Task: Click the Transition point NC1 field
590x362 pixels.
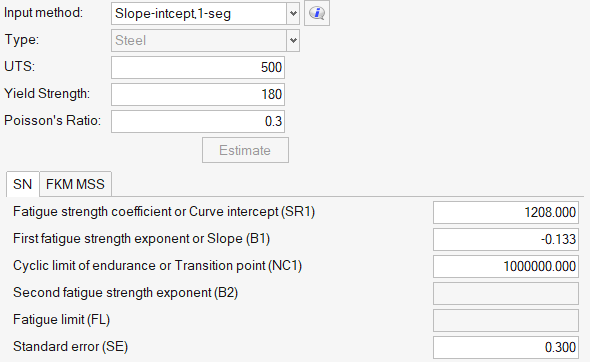Action: [x=506, y=266]
